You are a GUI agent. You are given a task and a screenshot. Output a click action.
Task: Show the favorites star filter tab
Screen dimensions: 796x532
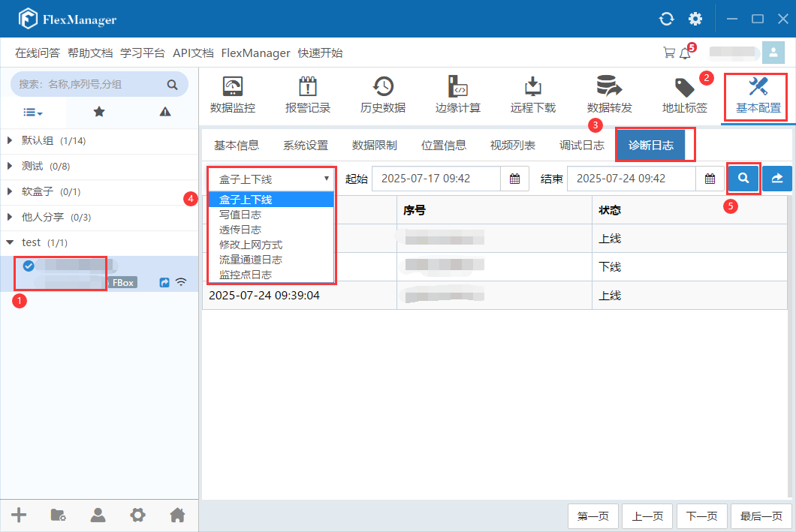click(x=99, y=112)
